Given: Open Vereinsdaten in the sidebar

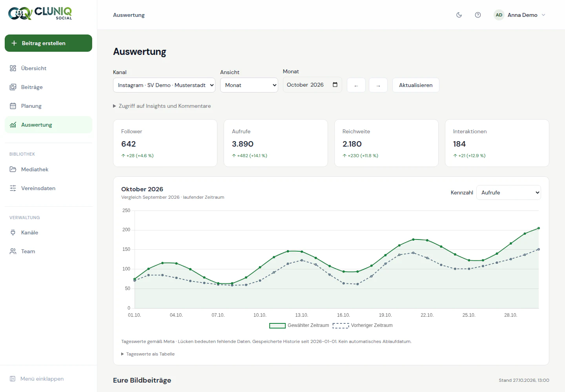Looking at the screenshot, I should (48, 188).
